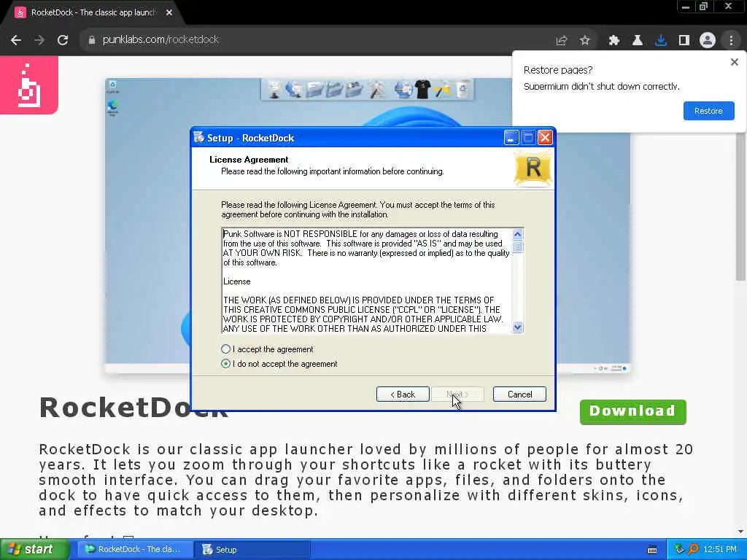Click the 'License Agreement' heading
The height and width of the screenshot is (560, 747).
pyautogui.click(x=249, y=160)
